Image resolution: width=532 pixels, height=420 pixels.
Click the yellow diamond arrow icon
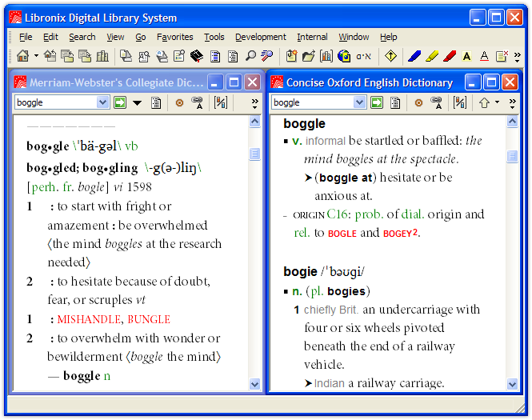click(x=390, y=56)
